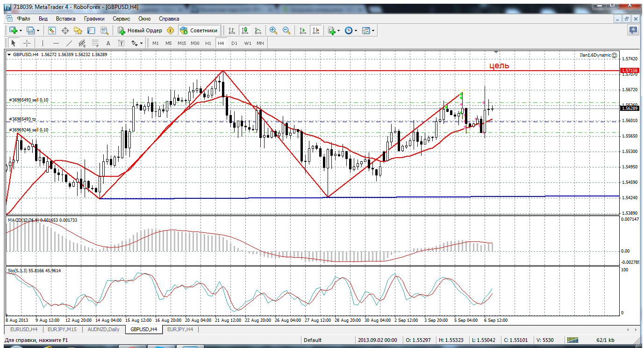Add a text label with the A tool
The height and width of the screenshot is (348, 644).
[108, 43]
